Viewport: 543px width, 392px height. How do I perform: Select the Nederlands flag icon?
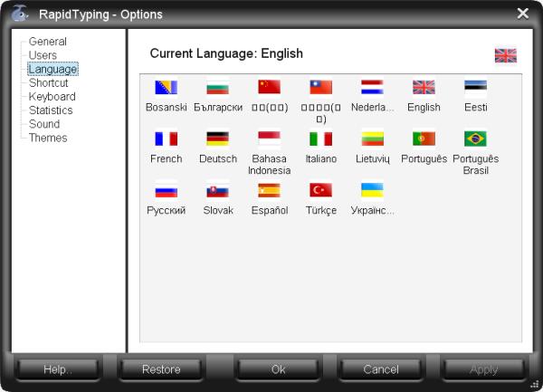click(x=372, y=87)
